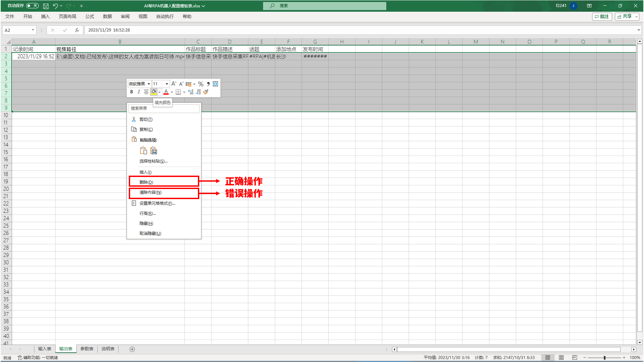Apply red font color

point(166,92)
